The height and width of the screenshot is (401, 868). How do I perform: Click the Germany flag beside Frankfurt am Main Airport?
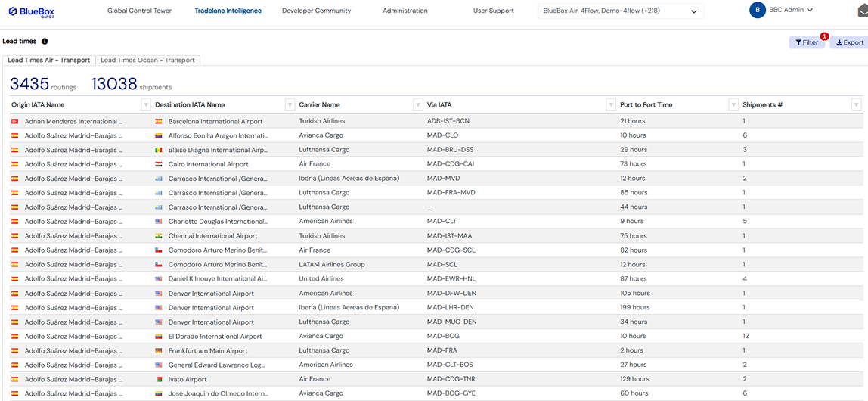[158, 351]
